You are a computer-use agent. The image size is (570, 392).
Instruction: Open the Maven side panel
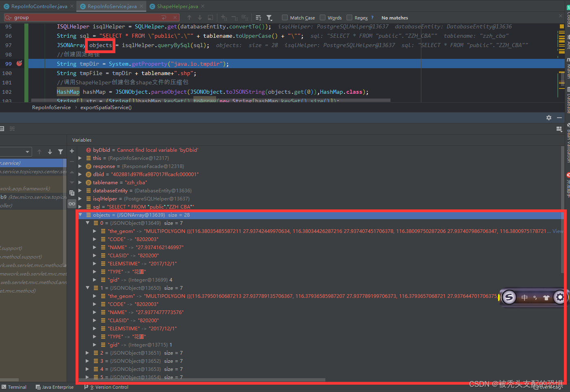point(568,69)
